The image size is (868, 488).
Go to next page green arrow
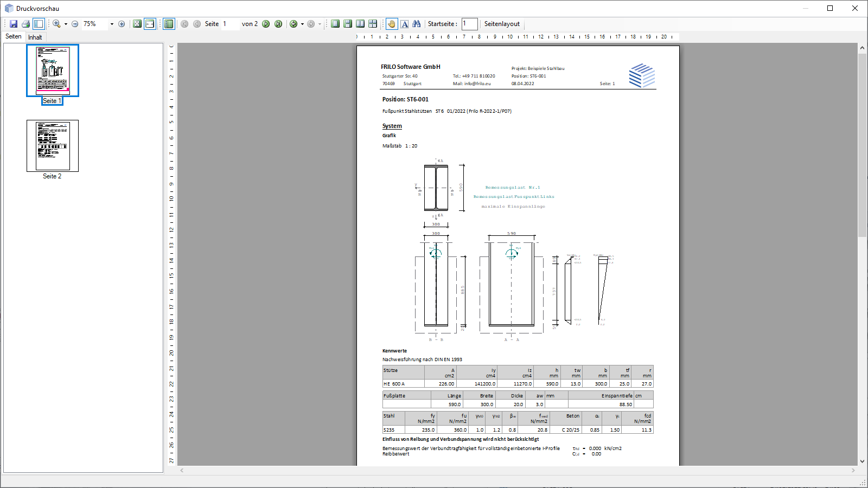[266, 24]
